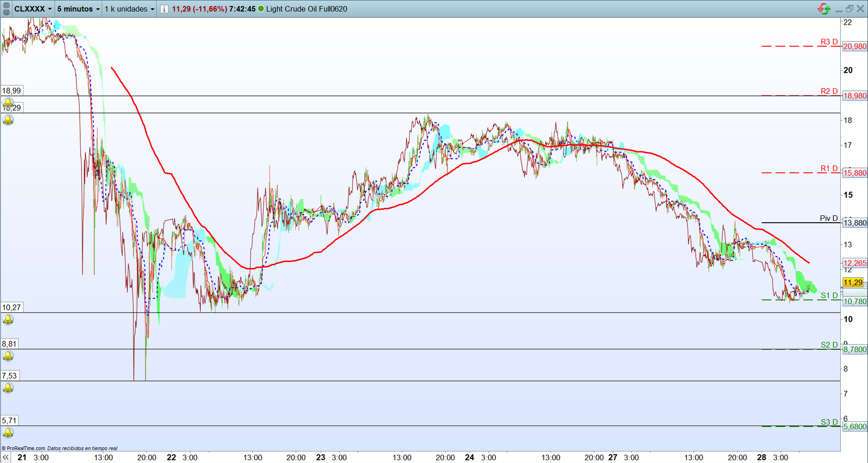
Task: Open the ProRealTime.com link
Action: click(24, 448)
